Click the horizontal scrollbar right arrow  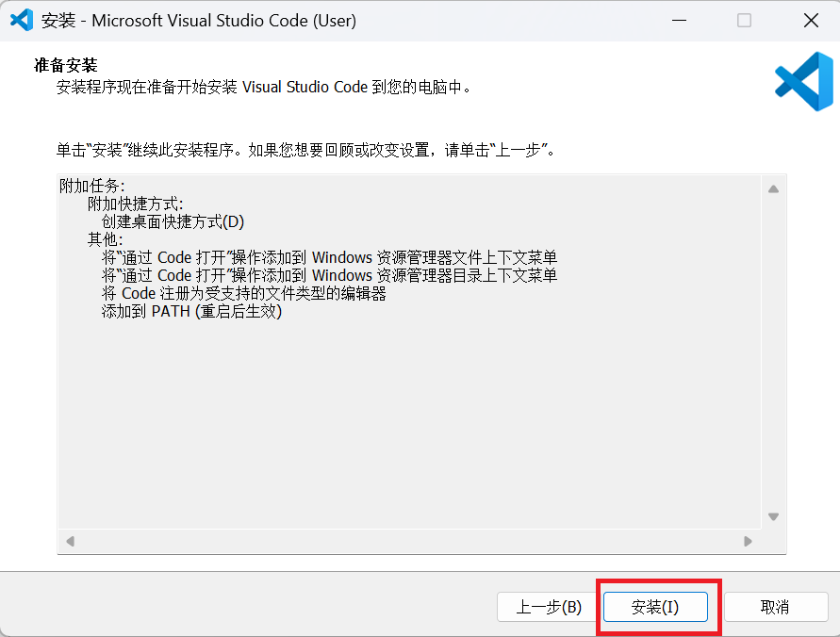(x=749, y=541)
